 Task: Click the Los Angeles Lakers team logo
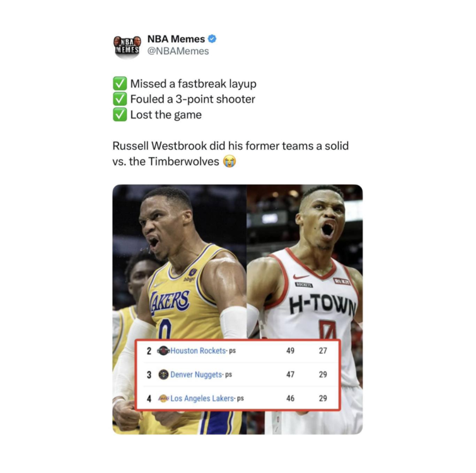pyautogui.click(x=164, y=398)
